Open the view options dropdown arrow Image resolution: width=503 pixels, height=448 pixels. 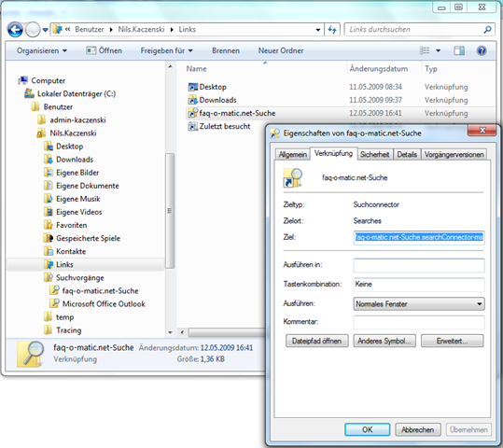click(439, 50)
